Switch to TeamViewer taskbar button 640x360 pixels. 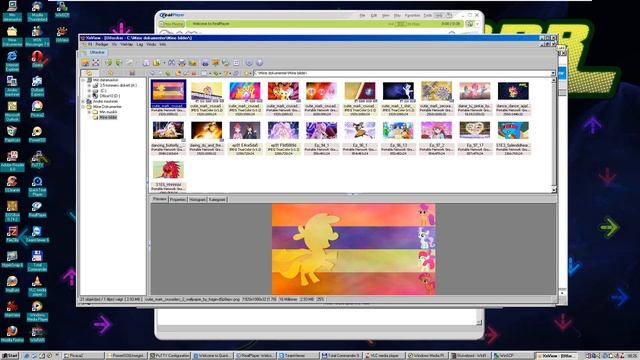[298, 356]
